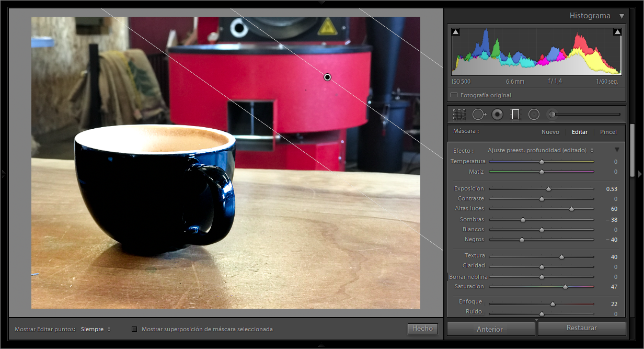Switch mask mode to Pincel

[x=608, y=132]
